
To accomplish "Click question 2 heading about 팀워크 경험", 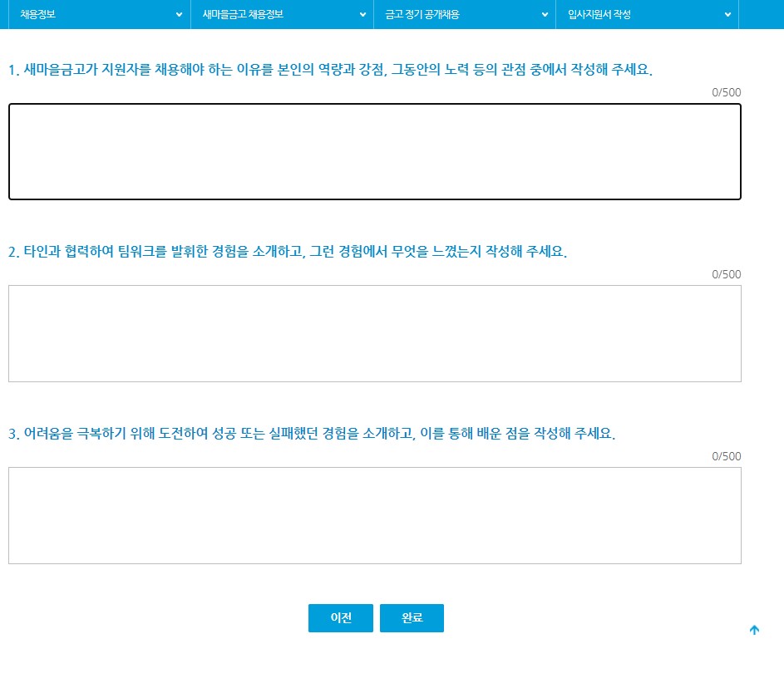I will tap(288, 251).
